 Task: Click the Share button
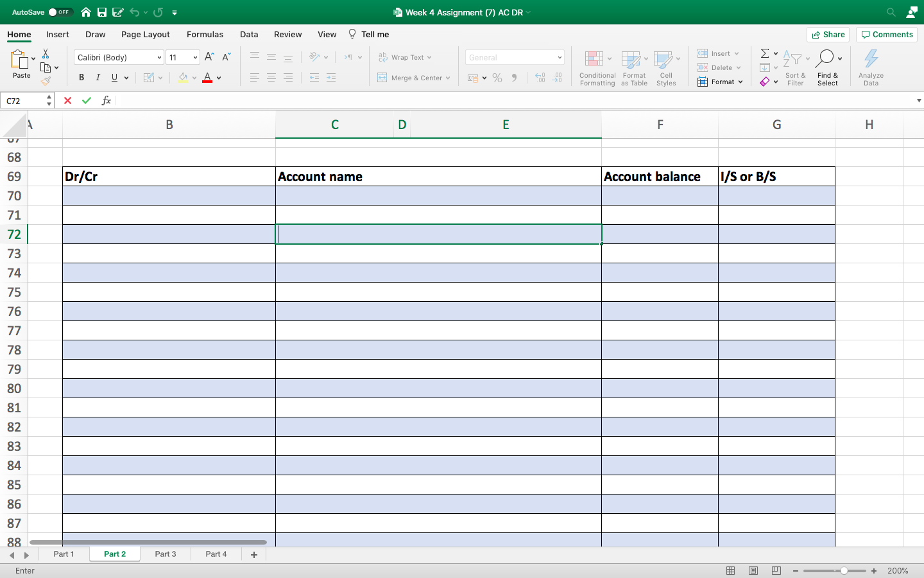pyautogui.click(x=828, y=34)
